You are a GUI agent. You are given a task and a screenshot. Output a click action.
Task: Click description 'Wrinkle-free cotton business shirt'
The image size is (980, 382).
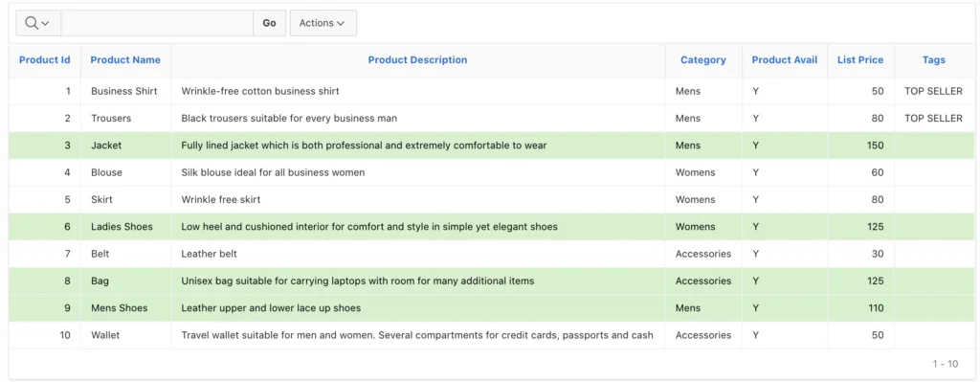click(260, 91)
